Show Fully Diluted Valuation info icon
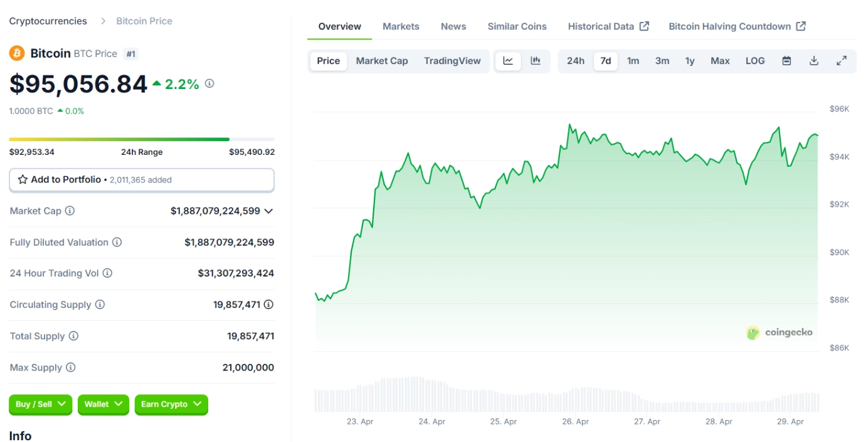The height and width of the screenshot is (442, 868). click(117, 242)
